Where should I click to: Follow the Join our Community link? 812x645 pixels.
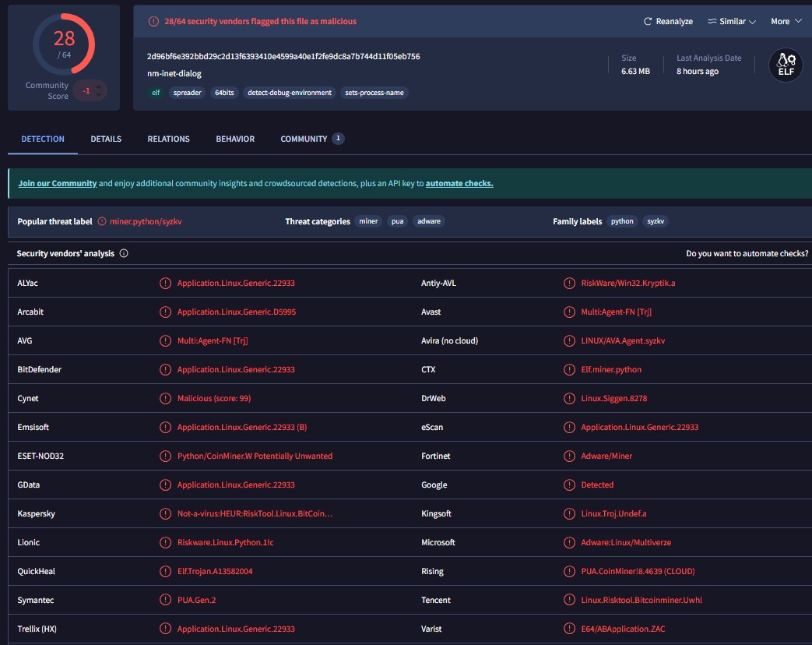58,183
